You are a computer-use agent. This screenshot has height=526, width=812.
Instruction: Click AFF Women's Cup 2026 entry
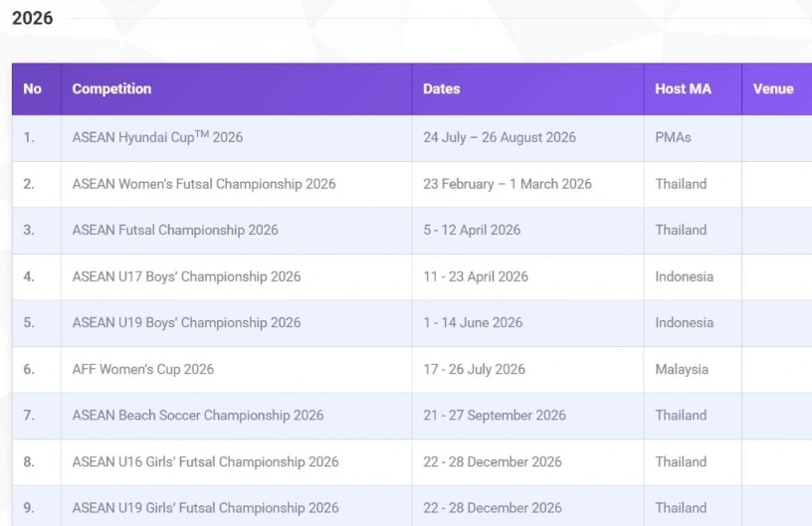tap(143, 369)
